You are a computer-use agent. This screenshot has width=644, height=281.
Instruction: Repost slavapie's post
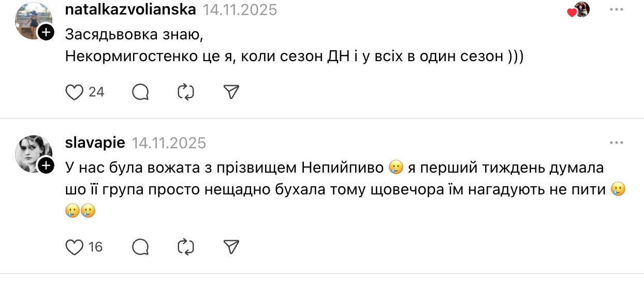(x=185, y=247)
